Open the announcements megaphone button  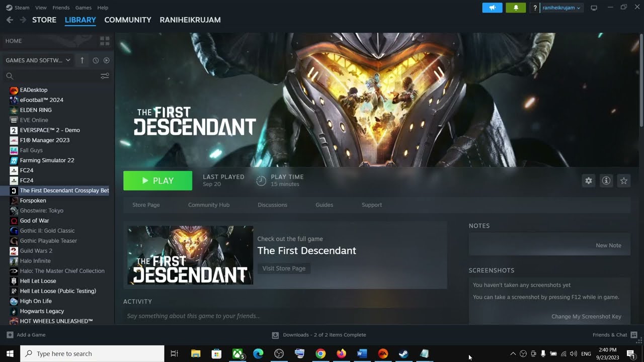click(492, 8)
